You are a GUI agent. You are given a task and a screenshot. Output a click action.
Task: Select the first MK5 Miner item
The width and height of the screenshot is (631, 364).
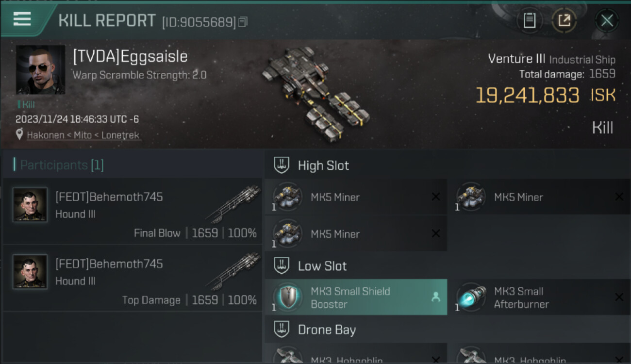click(356, 197)
